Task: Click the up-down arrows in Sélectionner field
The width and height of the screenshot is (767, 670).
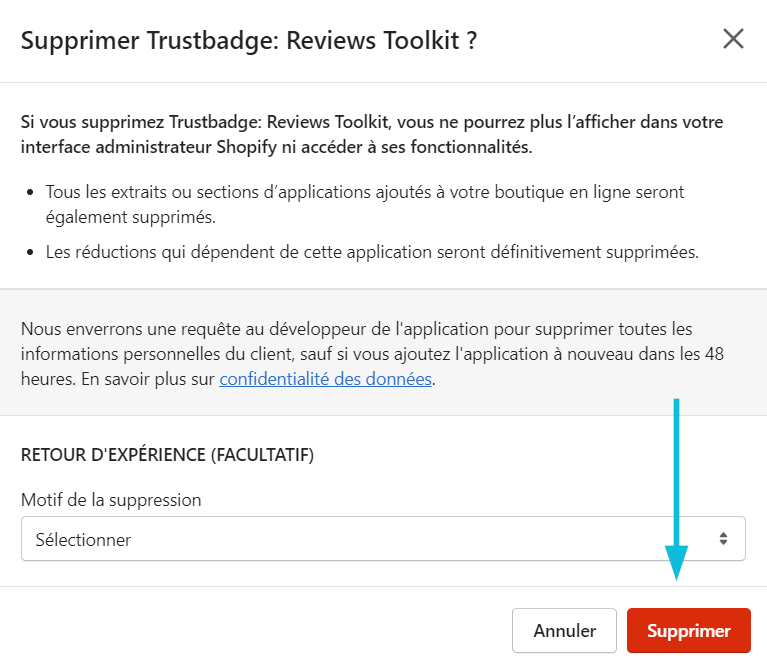Action: point(723,538)
